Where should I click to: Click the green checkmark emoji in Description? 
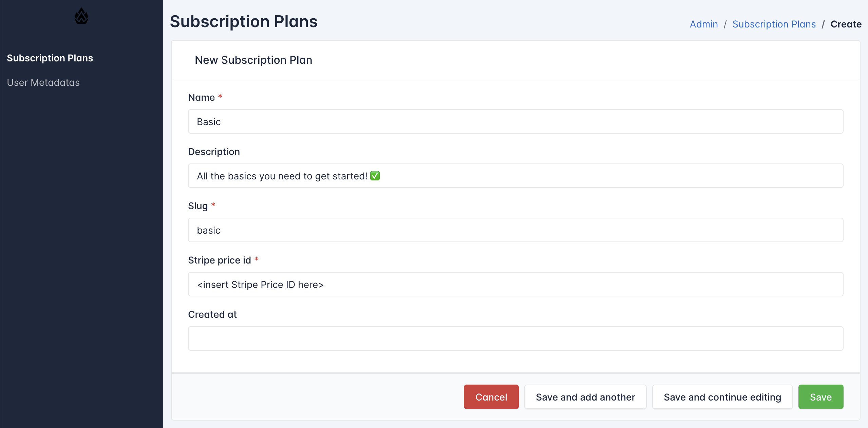(x=375, y=176)
